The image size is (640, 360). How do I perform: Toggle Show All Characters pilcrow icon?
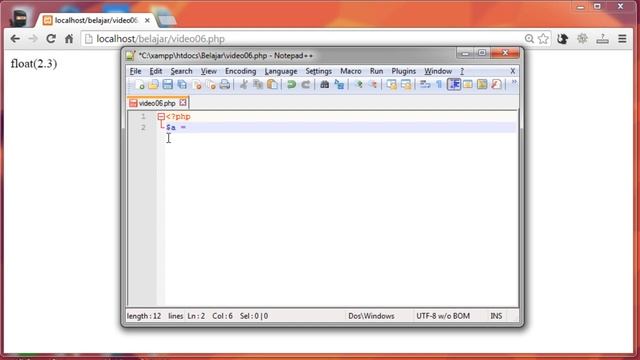click(439, 84)
